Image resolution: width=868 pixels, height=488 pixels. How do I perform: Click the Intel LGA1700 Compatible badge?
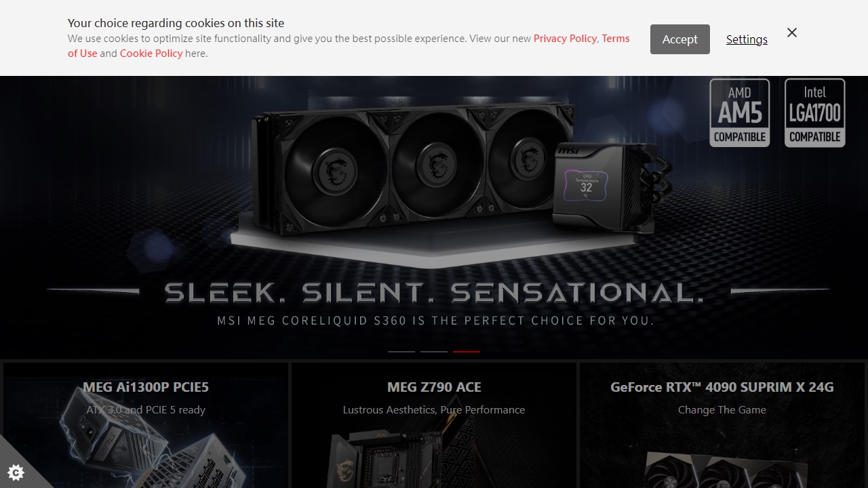815,113
